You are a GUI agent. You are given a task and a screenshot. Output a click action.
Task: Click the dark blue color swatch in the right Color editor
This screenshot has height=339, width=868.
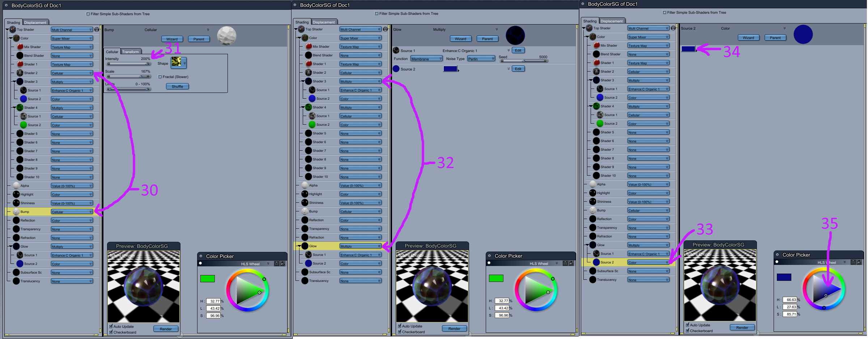(688, 49)
